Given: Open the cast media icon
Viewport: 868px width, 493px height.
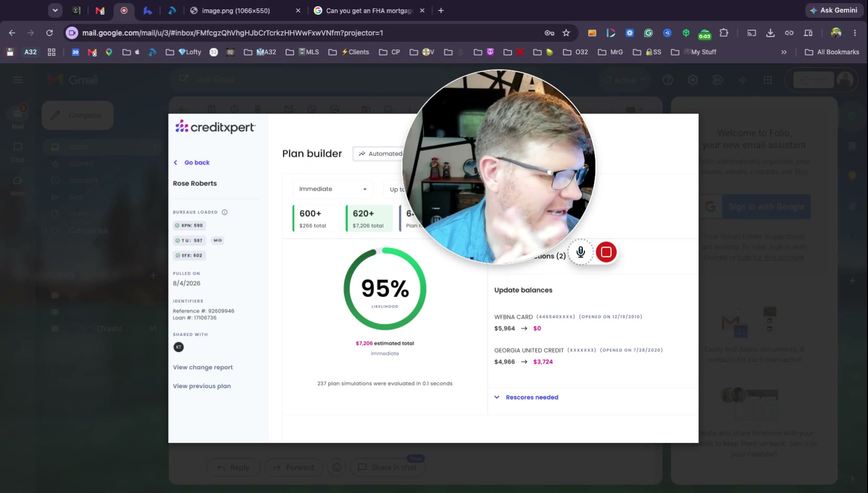Looking at the screenshot, I should pos(752,33).
